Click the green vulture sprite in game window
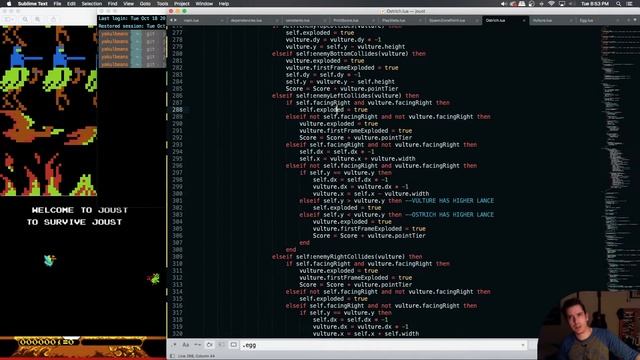The image size is (640, 360). tap(154, 279)
